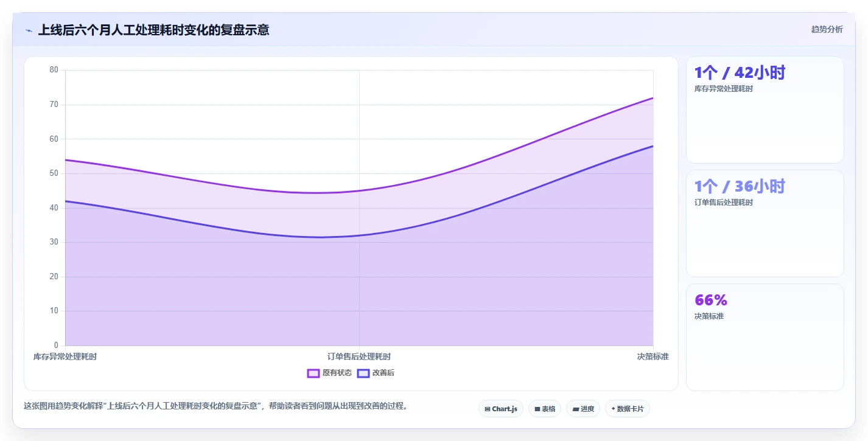The image size is (868, 441).
Task: Click the 原有状态 midpoint at 订单售后处理耗时
Action: point(359,190)
